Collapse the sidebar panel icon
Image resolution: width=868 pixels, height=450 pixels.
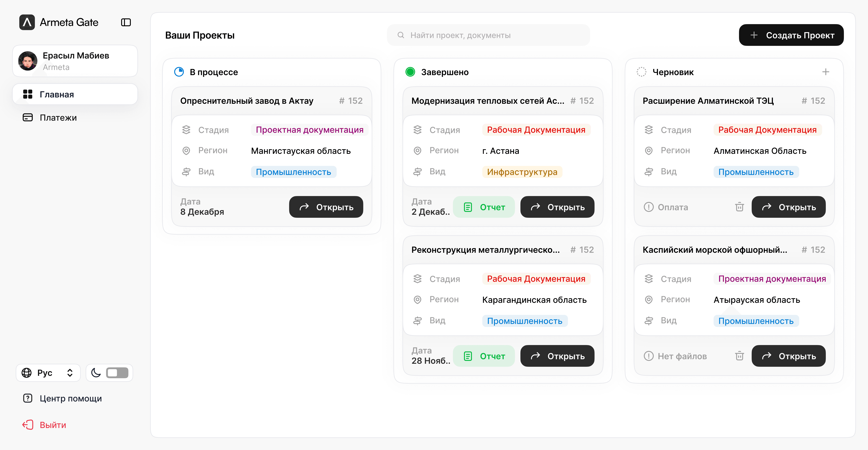[126, 22]
